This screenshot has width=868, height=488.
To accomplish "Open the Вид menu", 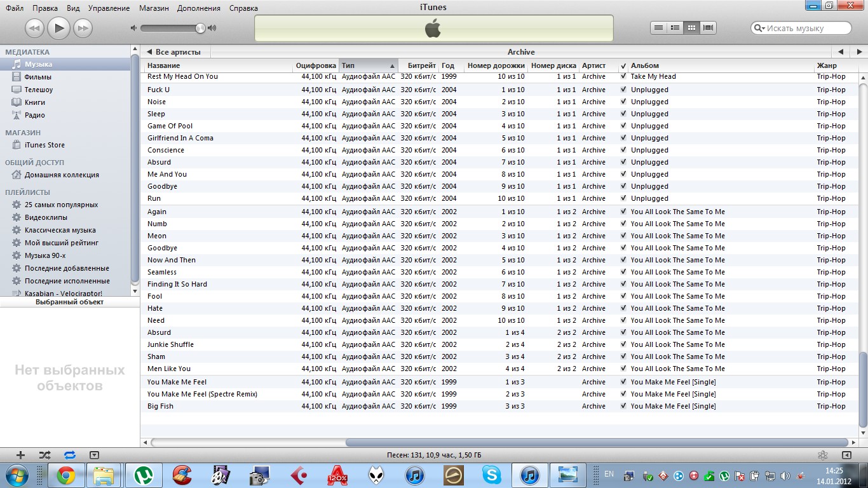I will 73,8.
